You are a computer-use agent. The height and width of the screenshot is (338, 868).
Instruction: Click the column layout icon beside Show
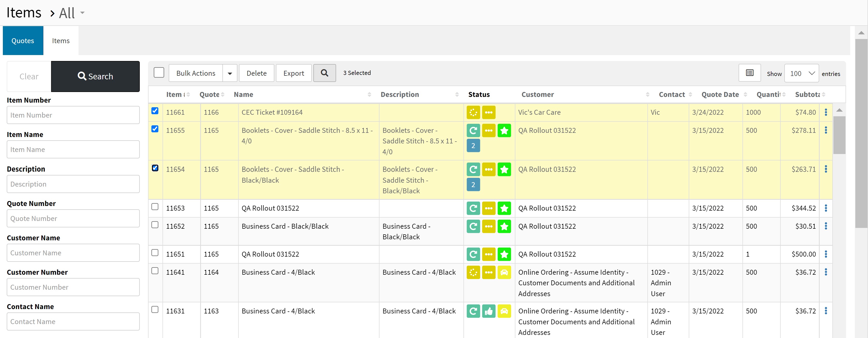point(749,73)
